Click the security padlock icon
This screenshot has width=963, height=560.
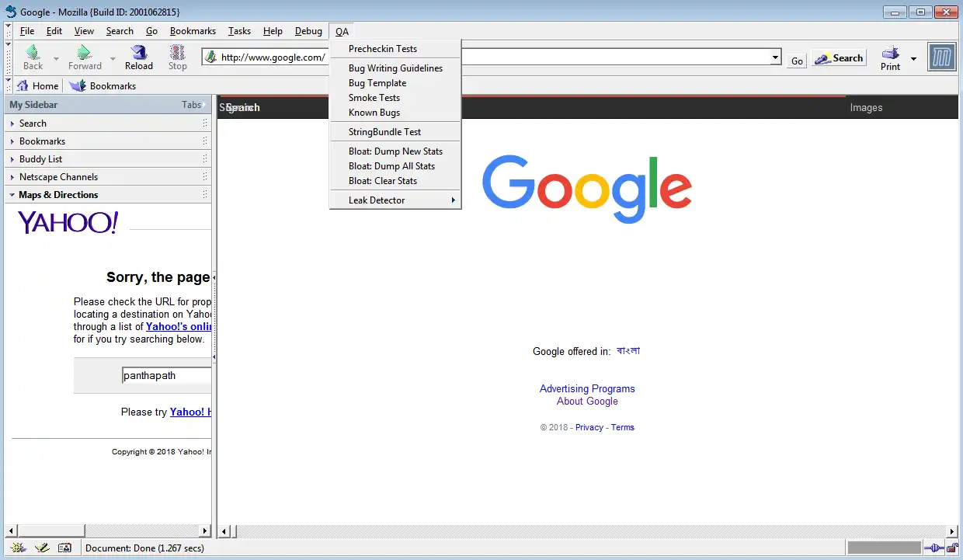(951, 548)
